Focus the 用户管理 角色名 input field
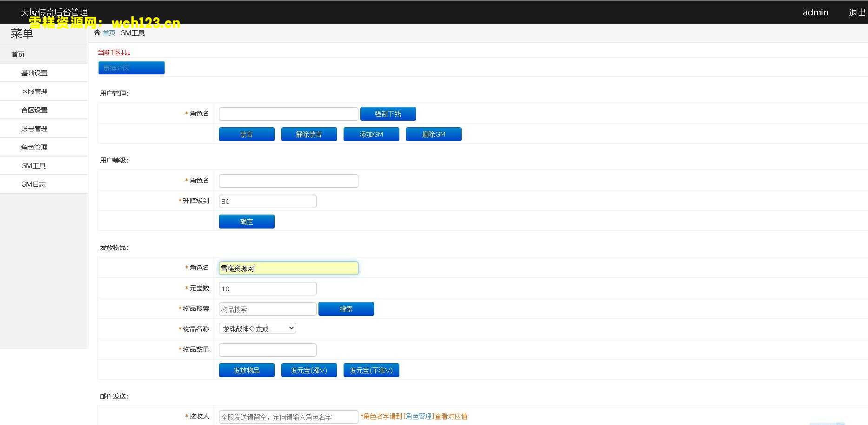 pos(288,114)
